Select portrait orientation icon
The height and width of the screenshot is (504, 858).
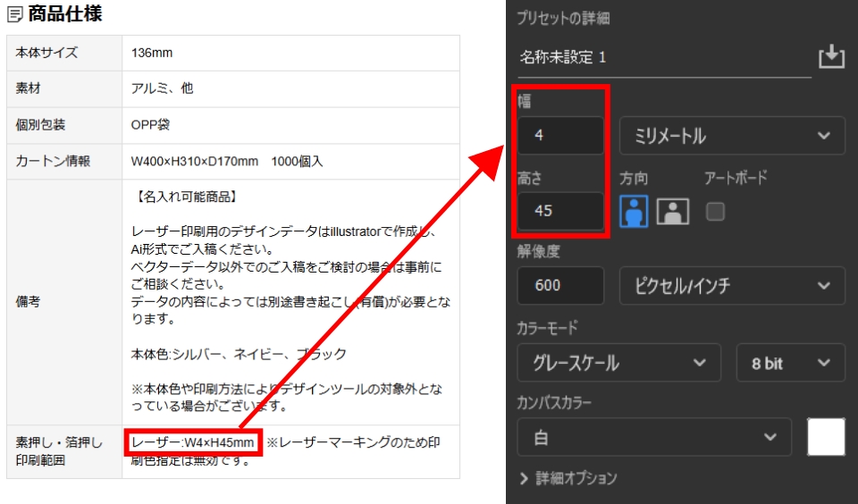(635, 211)
